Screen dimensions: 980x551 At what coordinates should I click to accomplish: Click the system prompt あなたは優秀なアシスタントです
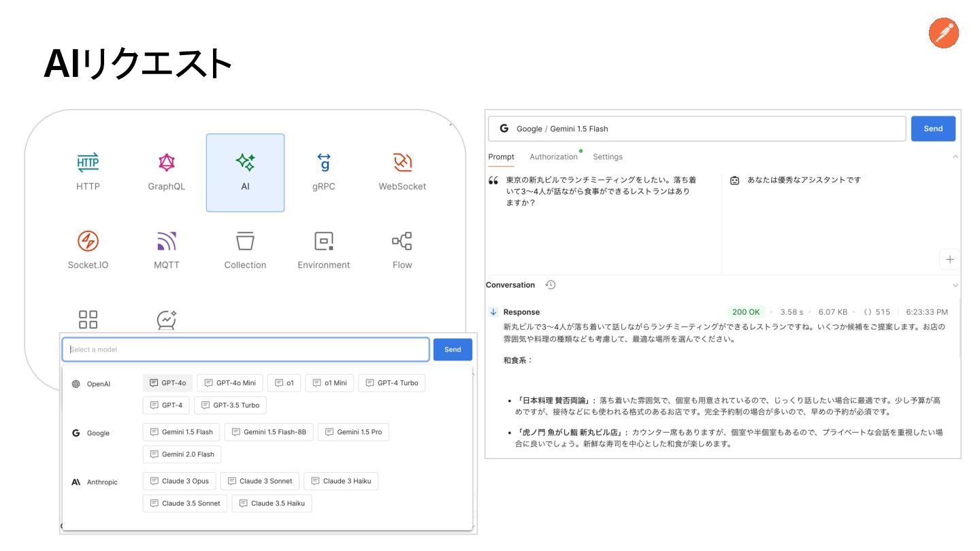[804, 180]
